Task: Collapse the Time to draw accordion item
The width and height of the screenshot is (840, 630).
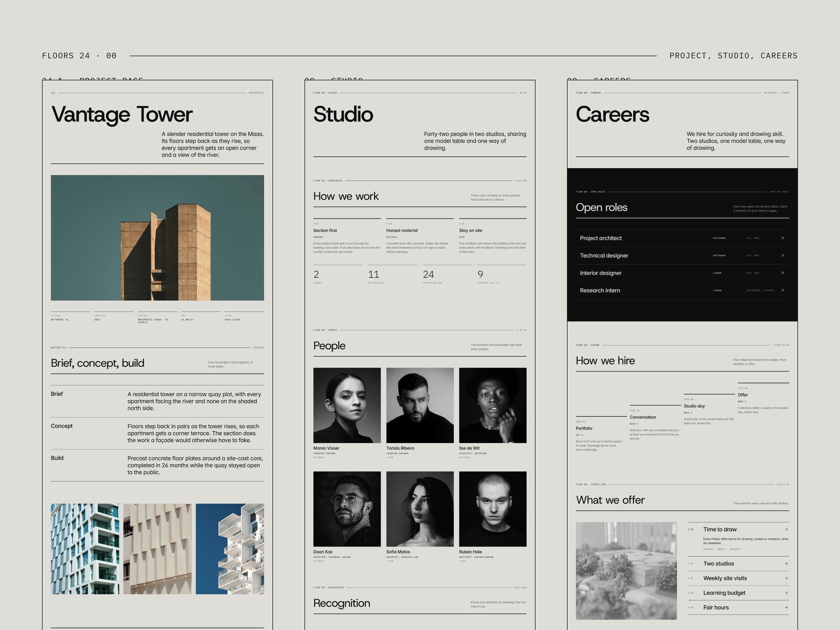Action: click(x=786, y=530)
